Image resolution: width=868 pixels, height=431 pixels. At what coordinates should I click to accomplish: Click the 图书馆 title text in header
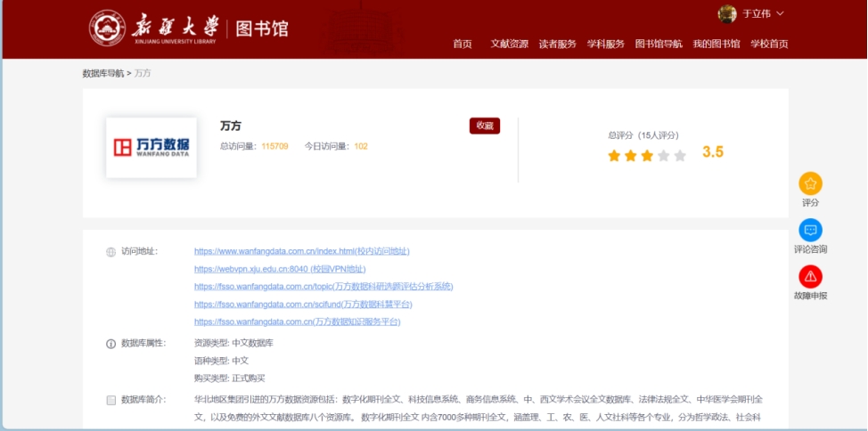262,28
